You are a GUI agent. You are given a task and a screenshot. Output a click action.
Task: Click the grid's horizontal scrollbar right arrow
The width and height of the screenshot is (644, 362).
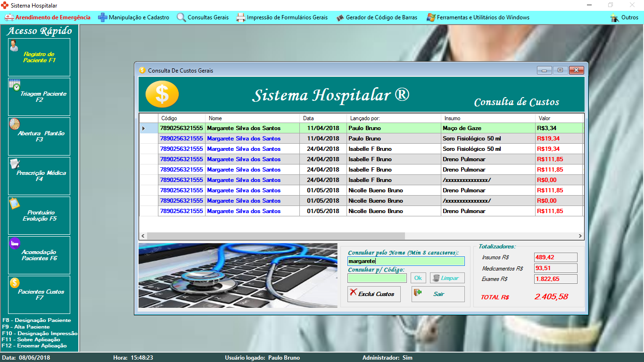580,236
